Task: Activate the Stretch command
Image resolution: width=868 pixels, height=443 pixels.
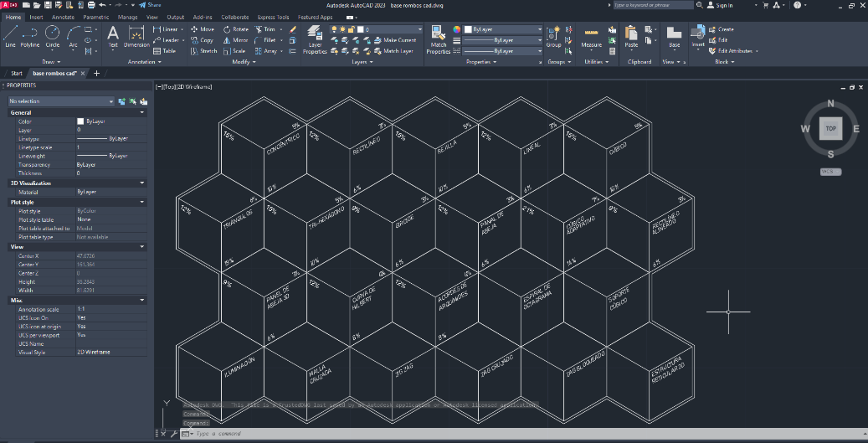Action: pyautogui.click(x=203, y=51)
